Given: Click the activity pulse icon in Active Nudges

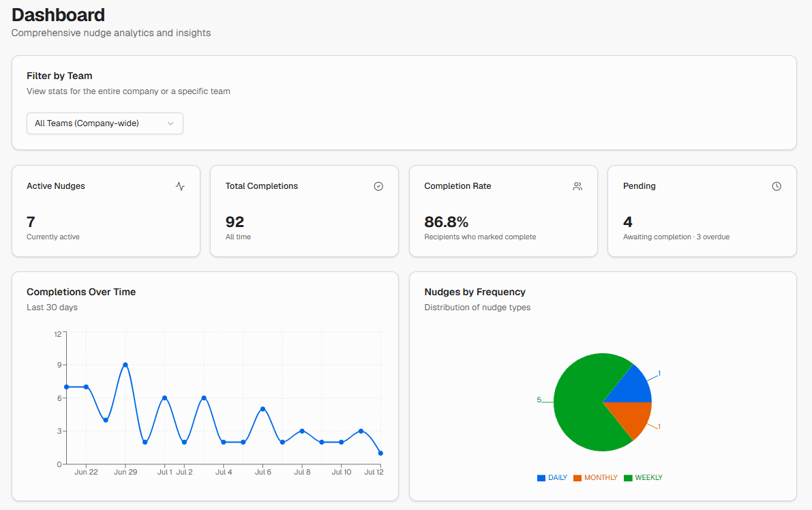Looking at the screenshot, I should pos(180,186).
